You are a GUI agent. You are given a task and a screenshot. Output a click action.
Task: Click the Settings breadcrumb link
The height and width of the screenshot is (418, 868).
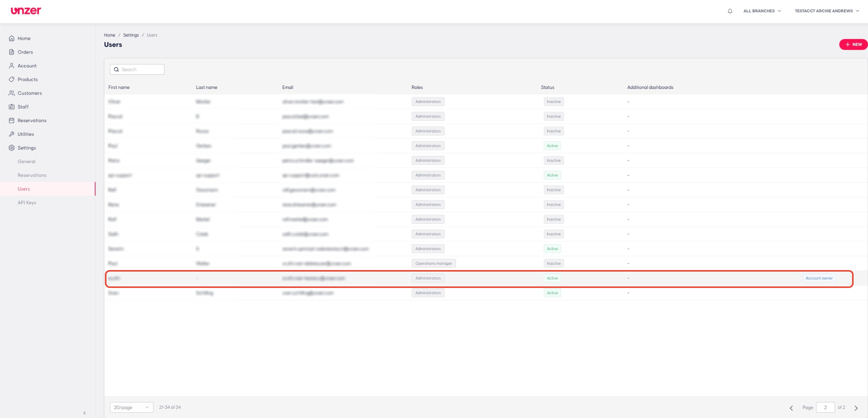tap(131, 35)
